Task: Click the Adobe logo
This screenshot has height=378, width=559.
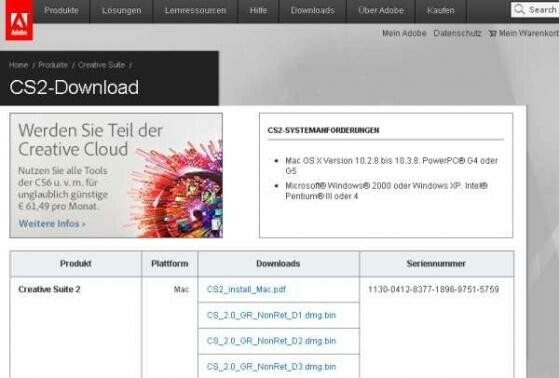Action: click(x=19, y=20)
